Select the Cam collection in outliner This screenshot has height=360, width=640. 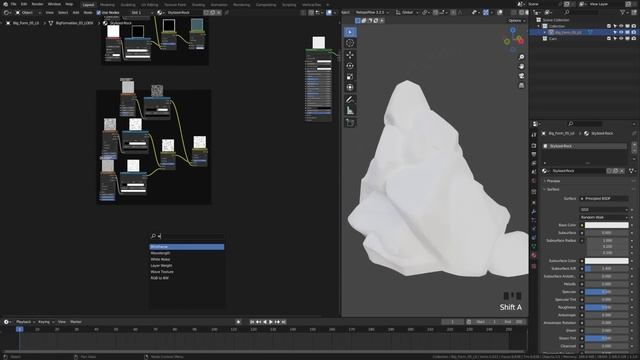coord(553,38)
